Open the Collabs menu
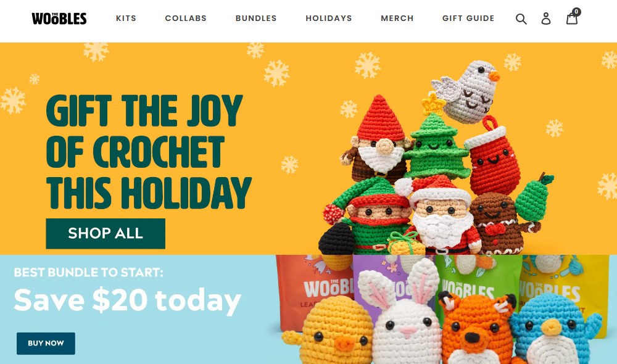 click(x=186, y=19)
